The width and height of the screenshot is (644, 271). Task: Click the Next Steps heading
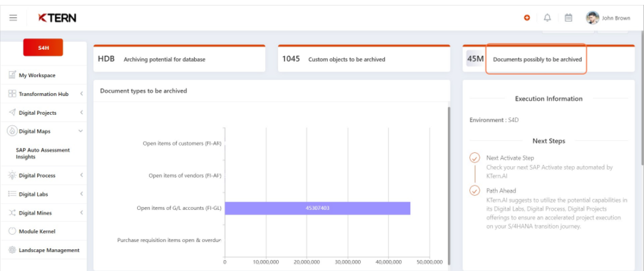549,141
